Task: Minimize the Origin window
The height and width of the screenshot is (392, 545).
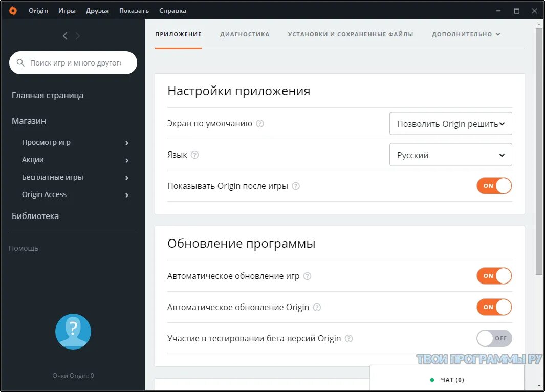Action: tap(498, 11)
